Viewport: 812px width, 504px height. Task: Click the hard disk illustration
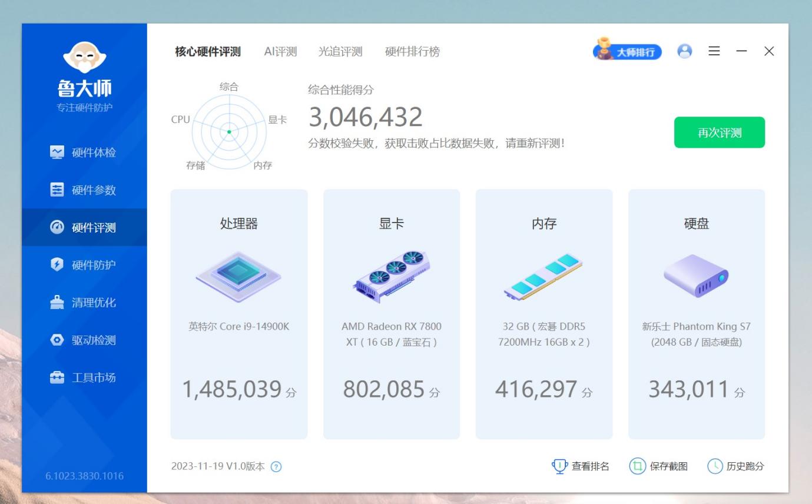click(x=697, y=276)
